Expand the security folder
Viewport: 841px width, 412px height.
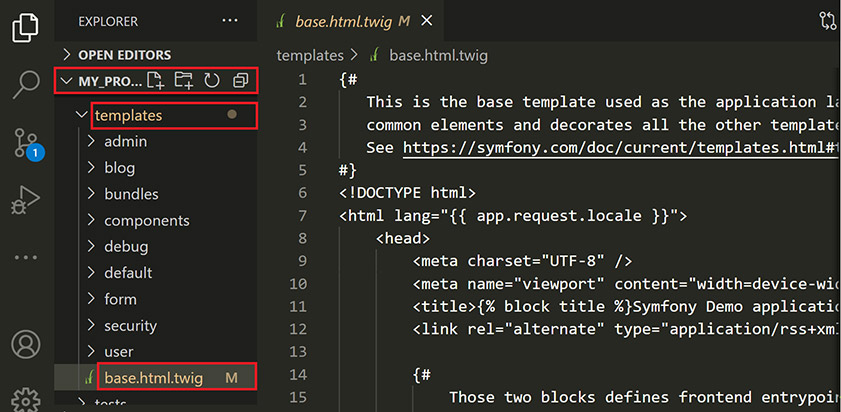tap(130, 325)
